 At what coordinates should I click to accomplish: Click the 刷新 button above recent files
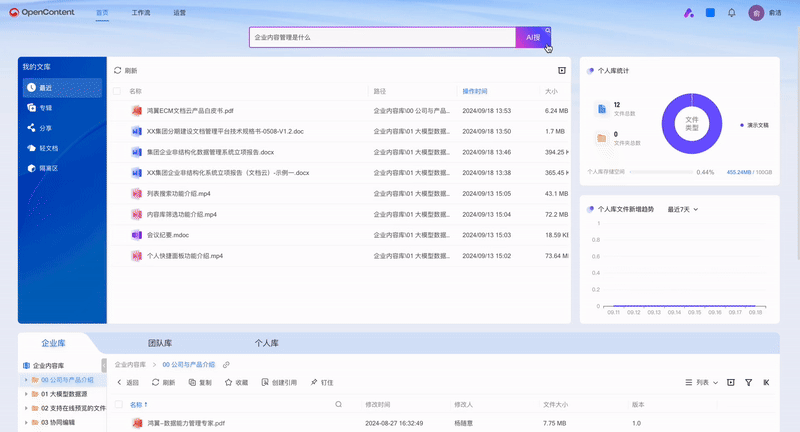pyautogui.click(x=126, y=70)
